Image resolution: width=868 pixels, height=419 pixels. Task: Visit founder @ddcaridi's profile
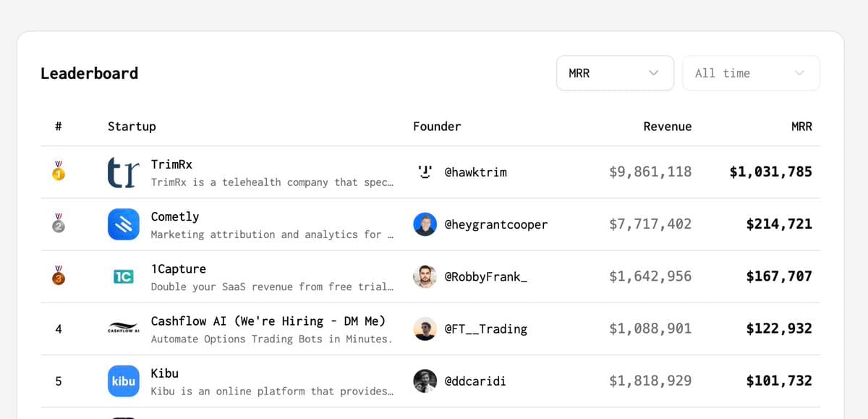click(x=475, y=381)
